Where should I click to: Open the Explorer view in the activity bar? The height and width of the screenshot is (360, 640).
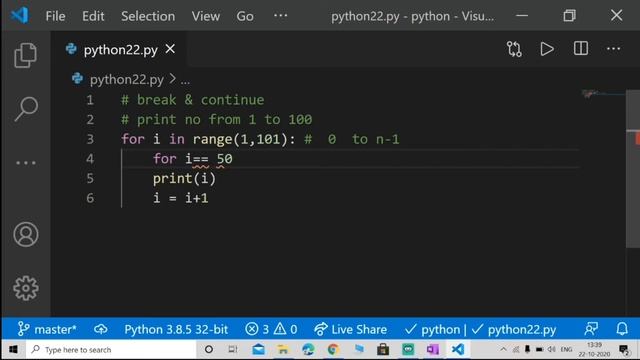pos(25,55)
